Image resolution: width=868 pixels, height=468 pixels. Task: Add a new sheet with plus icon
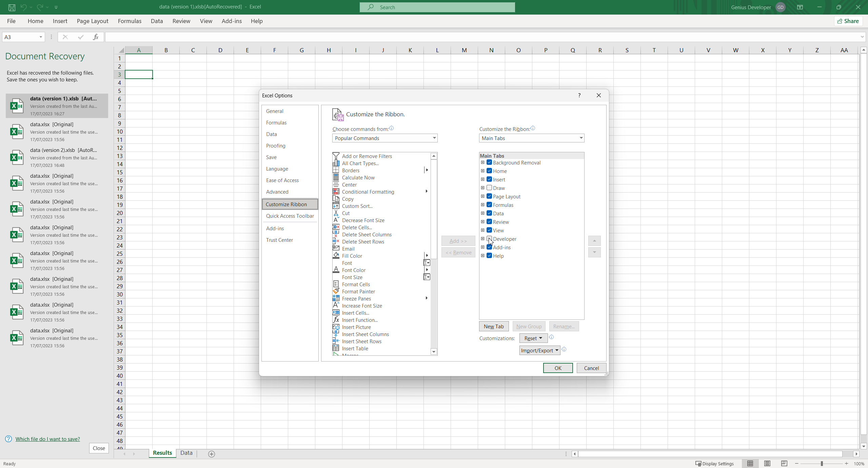(212, 454)
